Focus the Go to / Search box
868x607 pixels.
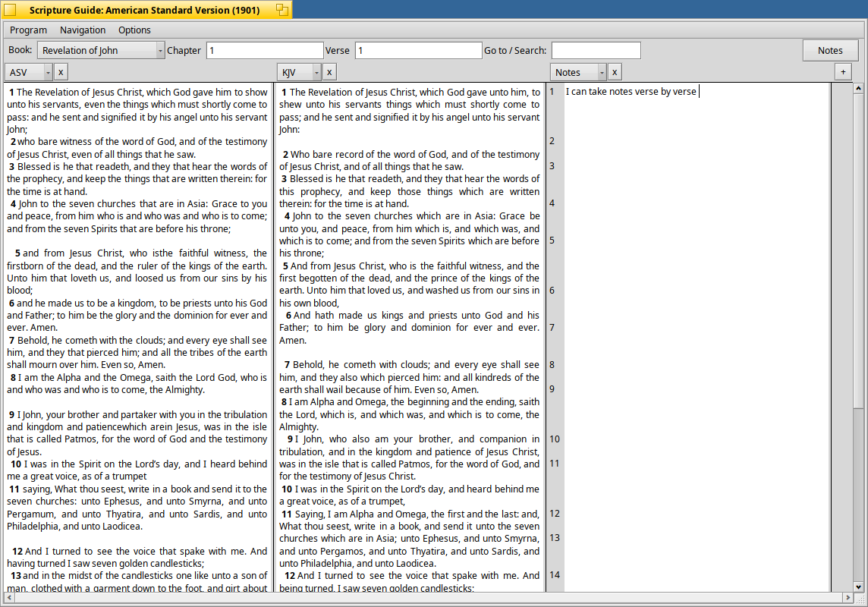(x=596, y=50)
